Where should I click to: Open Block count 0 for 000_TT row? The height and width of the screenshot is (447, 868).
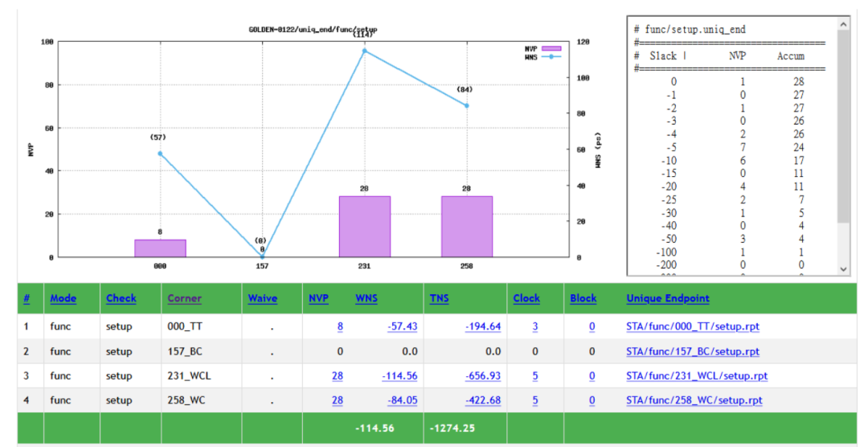coord(592,326)
